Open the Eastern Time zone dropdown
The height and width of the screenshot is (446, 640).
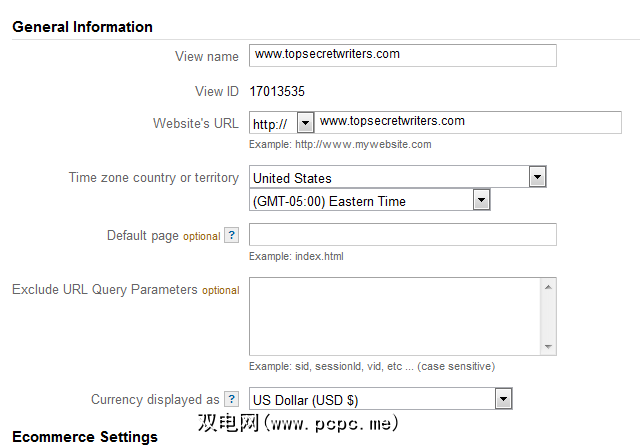click(x=481, y=201)
